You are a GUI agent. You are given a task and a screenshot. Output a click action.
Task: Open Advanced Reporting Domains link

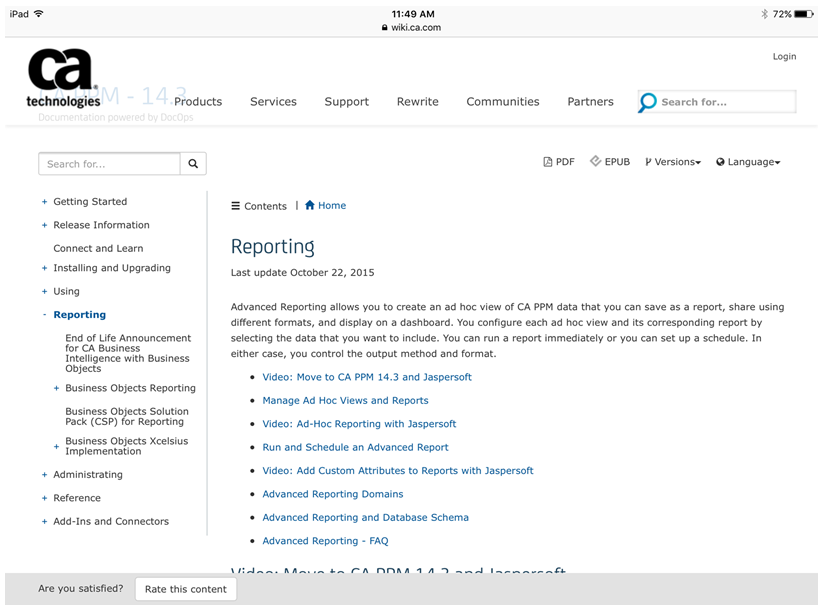[333, 494]
